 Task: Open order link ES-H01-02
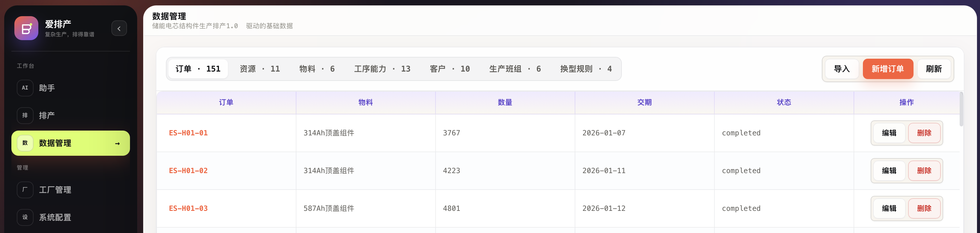(188, 171)
